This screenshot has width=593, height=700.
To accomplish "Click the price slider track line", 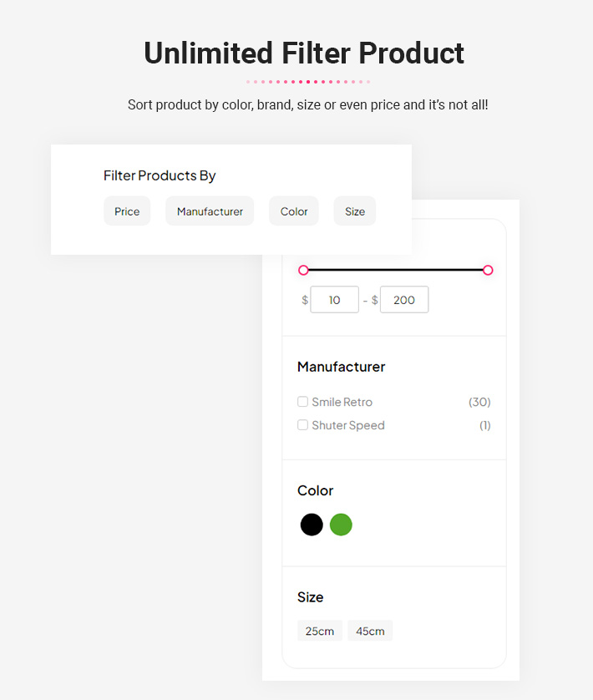I will 396,270.
